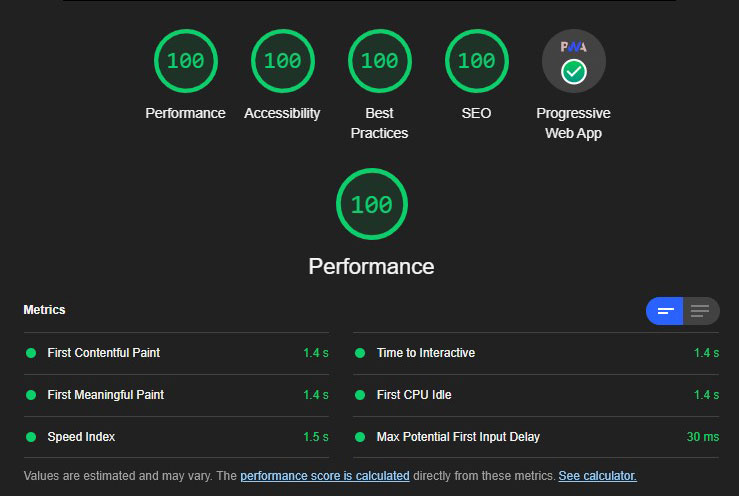Screen dimensions: 739x496
Task: Click the Progressive Web App badge icon
Action: click(x=573, y=61)
